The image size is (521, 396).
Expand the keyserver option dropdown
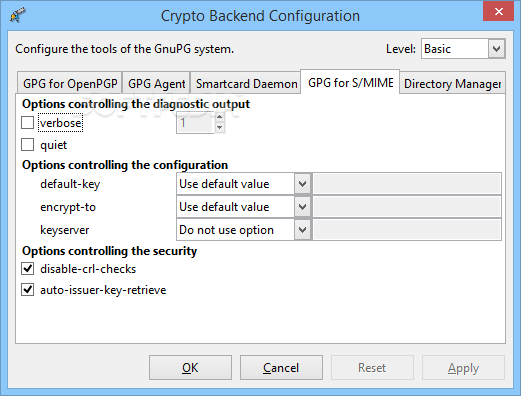[302, 230]
